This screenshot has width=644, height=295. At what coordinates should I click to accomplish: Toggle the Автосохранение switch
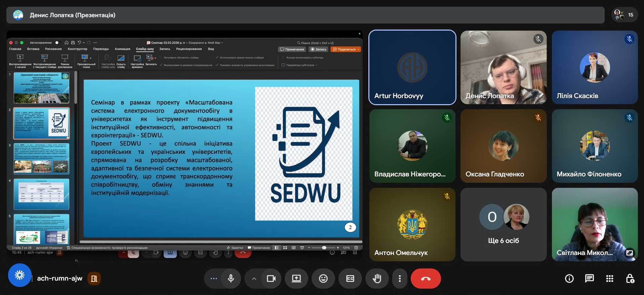56,43
